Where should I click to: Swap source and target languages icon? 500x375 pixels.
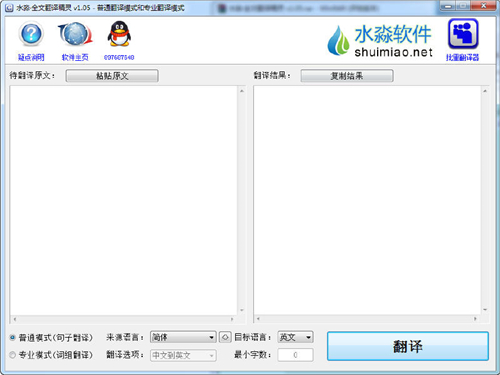click(225, 337)
